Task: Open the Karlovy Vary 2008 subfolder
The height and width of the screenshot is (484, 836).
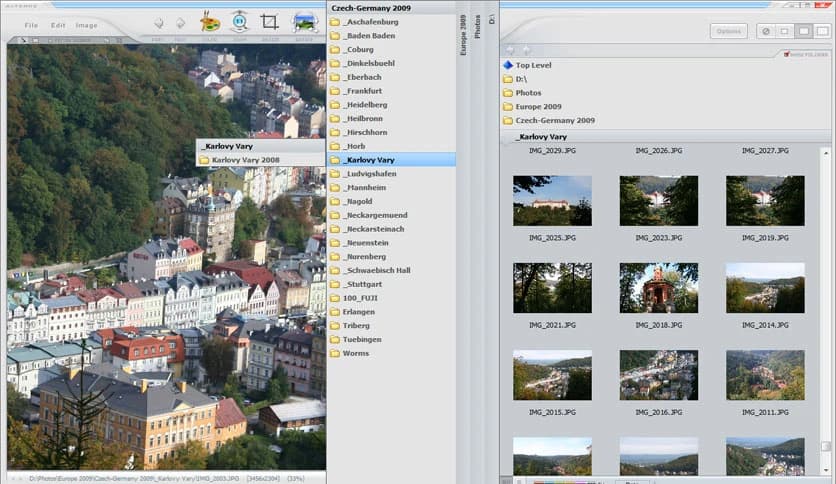Action: tap(245, 159)
